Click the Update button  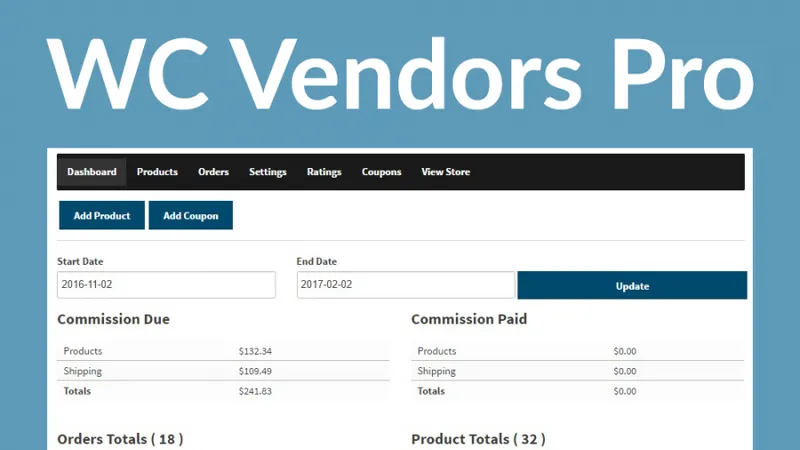(632, 285)
